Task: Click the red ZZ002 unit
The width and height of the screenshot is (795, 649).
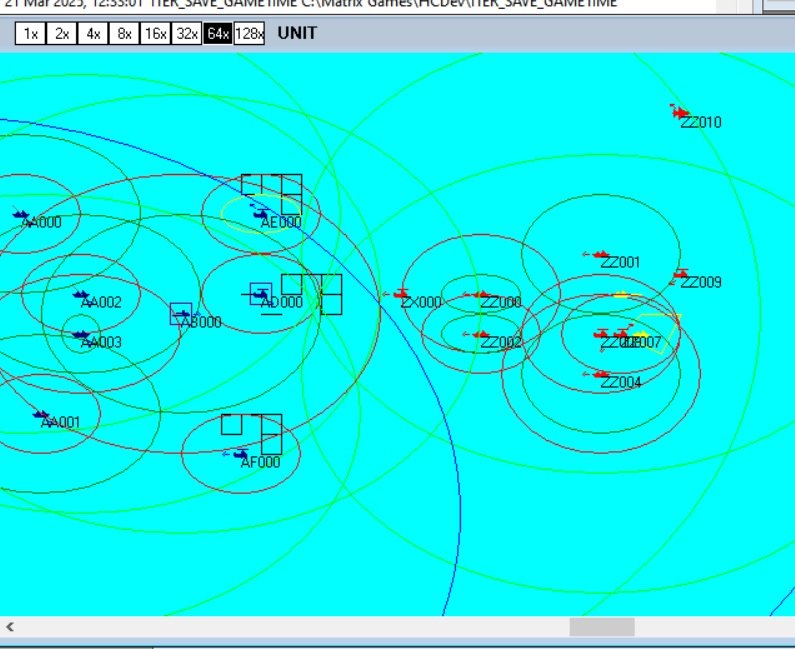Action: tap(481, 335)
